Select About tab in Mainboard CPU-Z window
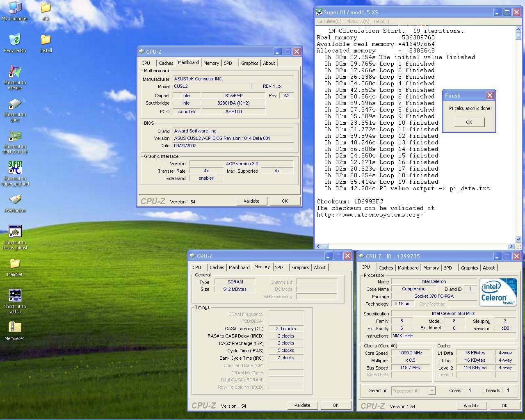525x420 pixels. coord(269,63)
